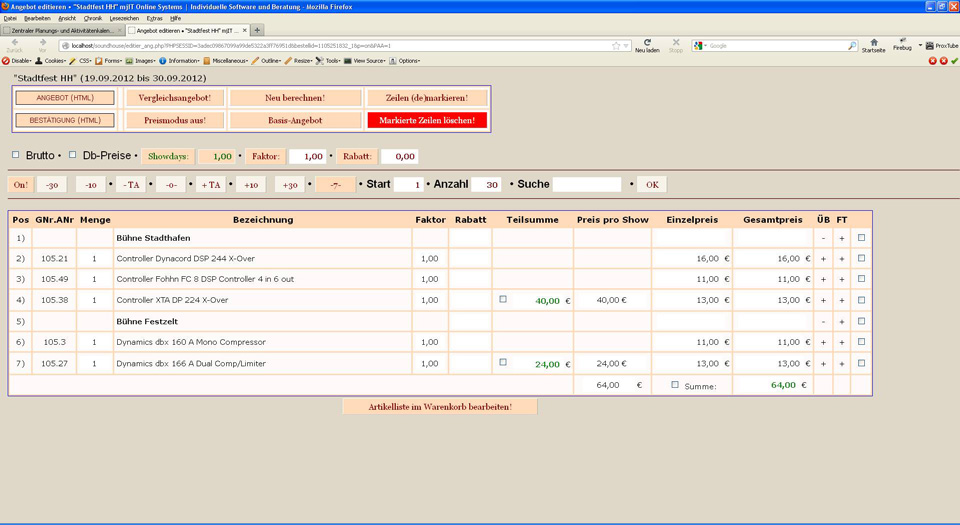
Task: Open the Datei menu
Action: (10, 18)
